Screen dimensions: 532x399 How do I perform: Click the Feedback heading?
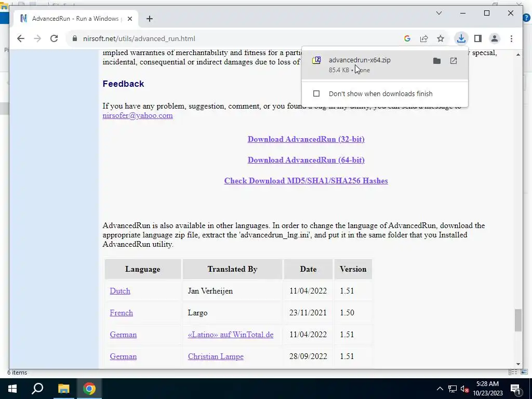pos(123,84)
